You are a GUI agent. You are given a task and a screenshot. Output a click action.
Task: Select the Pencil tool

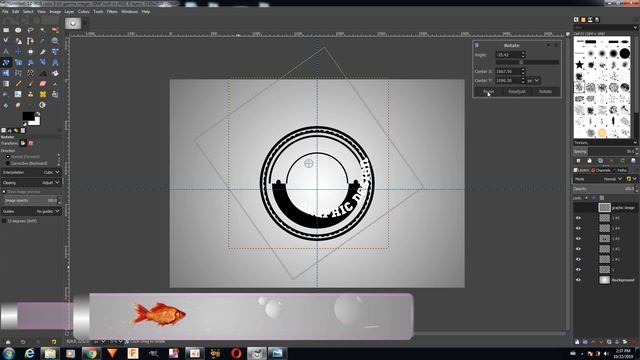pos(18,84)
